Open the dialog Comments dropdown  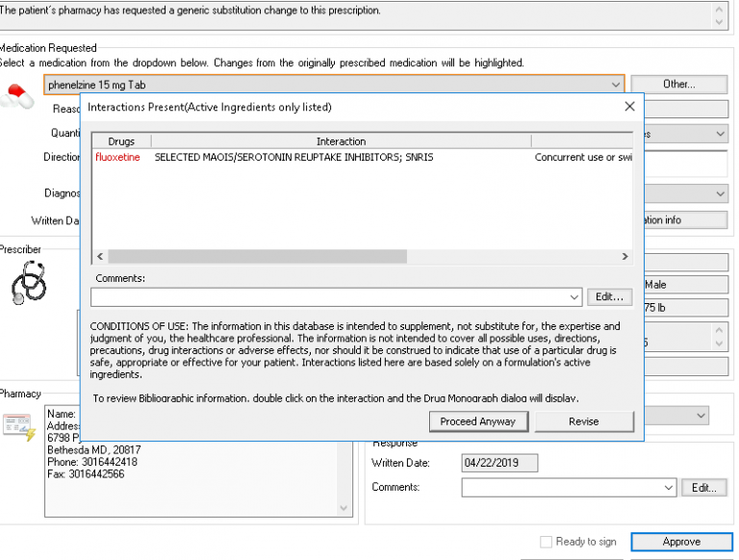coord(574,296)
